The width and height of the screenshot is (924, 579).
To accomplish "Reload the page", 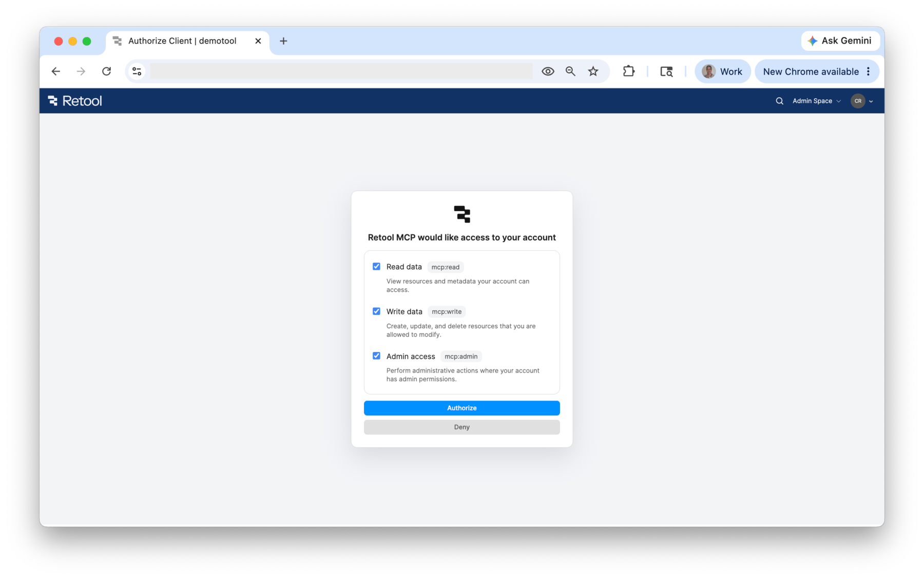I will [x=106, y=71].
